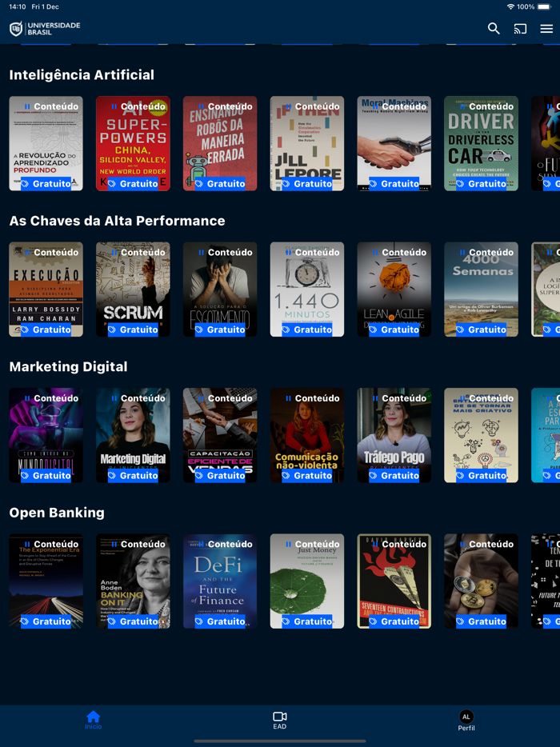The width and height of the screenshot is (560, 747).
Task: Open the Tráfego Pago course card
Action: click(x=394, y=435)
